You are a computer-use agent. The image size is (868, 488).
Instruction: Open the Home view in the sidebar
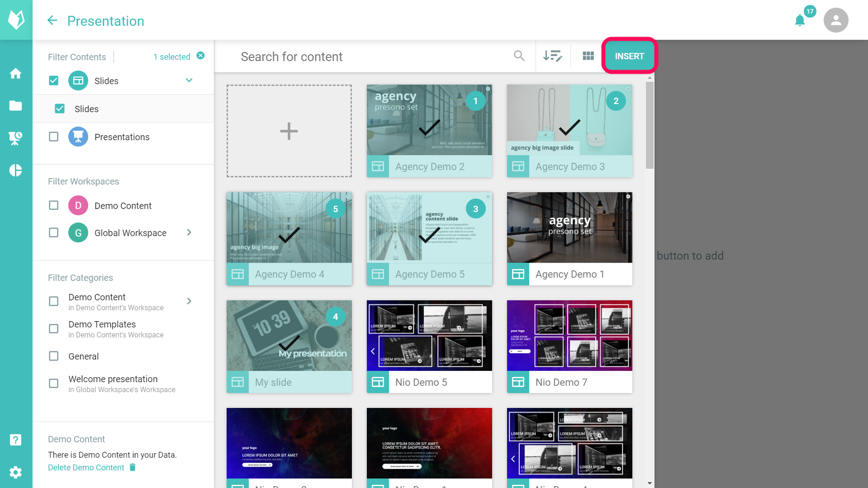pos(16,73)
